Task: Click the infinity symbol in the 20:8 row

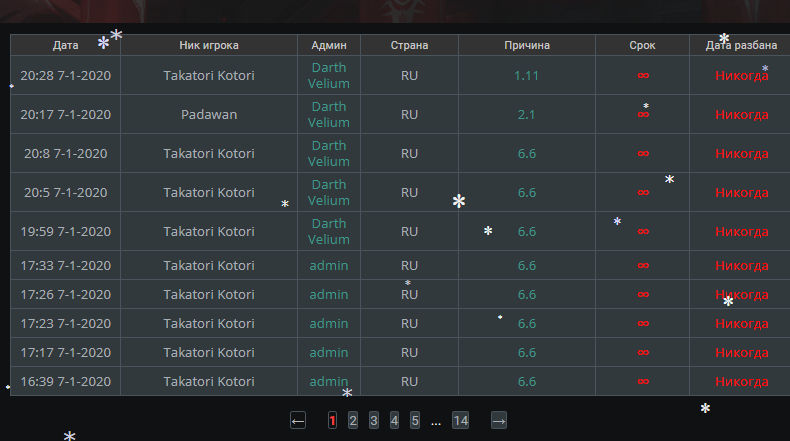Action: coord(643,153)
